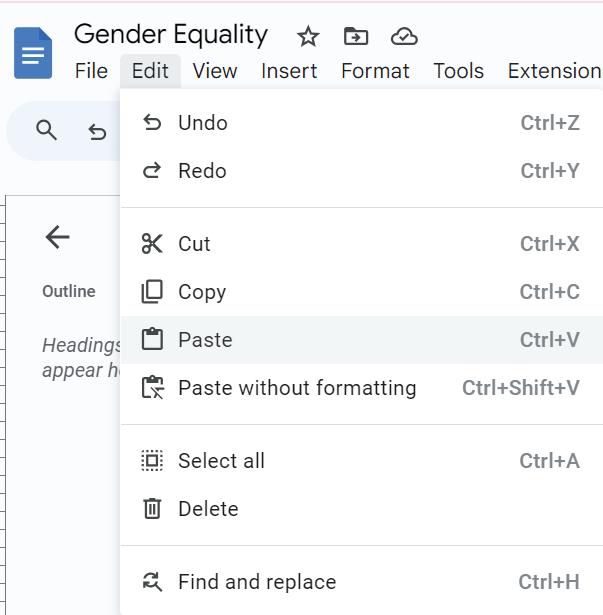Image resolution: width=603 pixels, height=615 pixels.
Task: Choose Redo from the Edit menu
Action: 202,171
